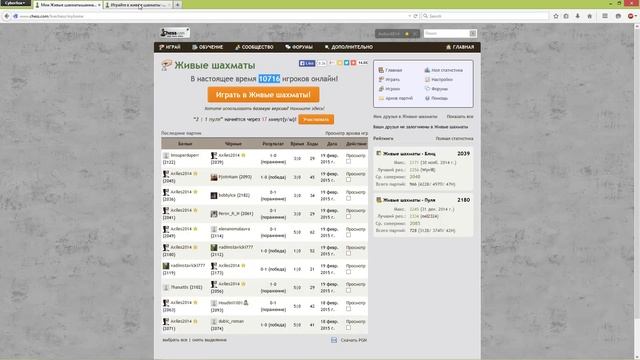Go to ГЛАВНАЯ in navigation bar
The width and height of the screenshot is (640, 360).
tap(460, 47)
